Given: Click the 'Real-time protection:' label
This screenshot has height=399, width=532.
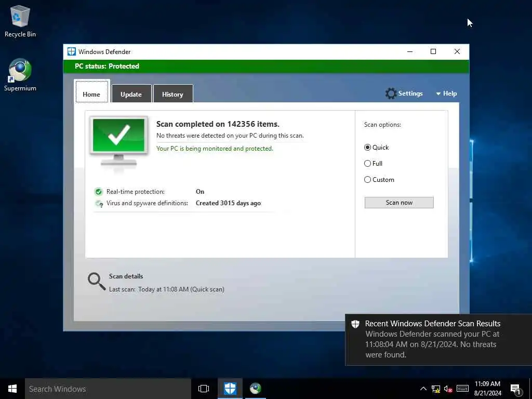Looking at the screenshot, I should (x=136, y=192).
